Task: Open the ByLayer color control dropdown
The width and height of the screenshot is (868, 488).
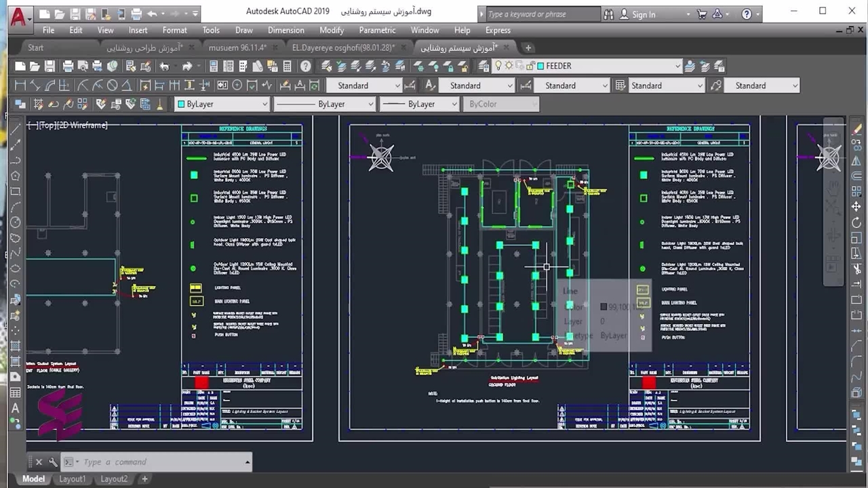Action: [x=264, y=104]
